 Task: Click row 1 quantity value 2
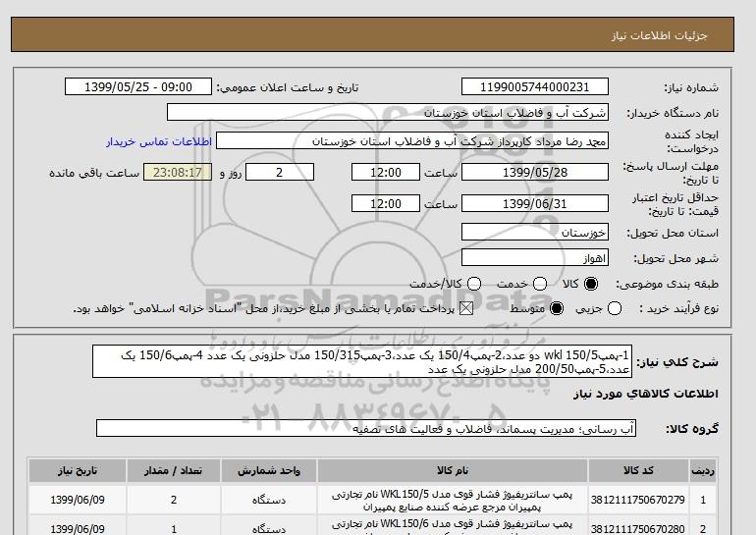click(174, 500)
